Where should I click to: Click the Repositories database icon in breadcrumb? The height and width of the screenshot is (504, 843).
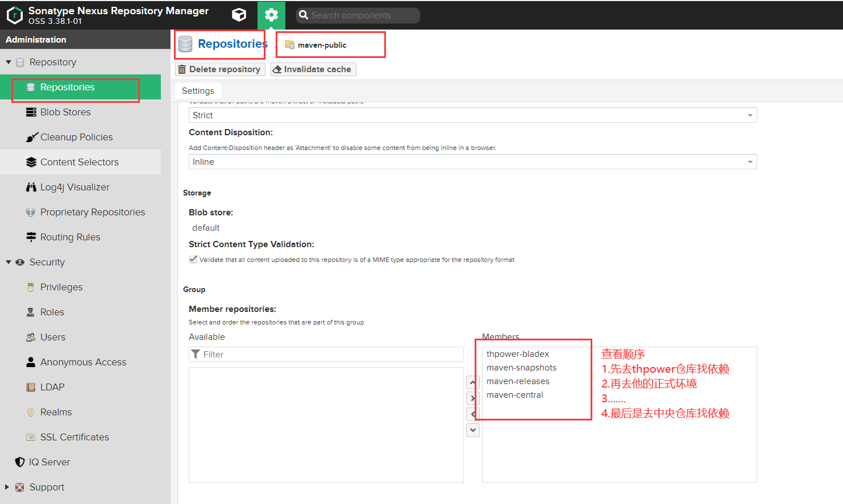coord(185,44)
